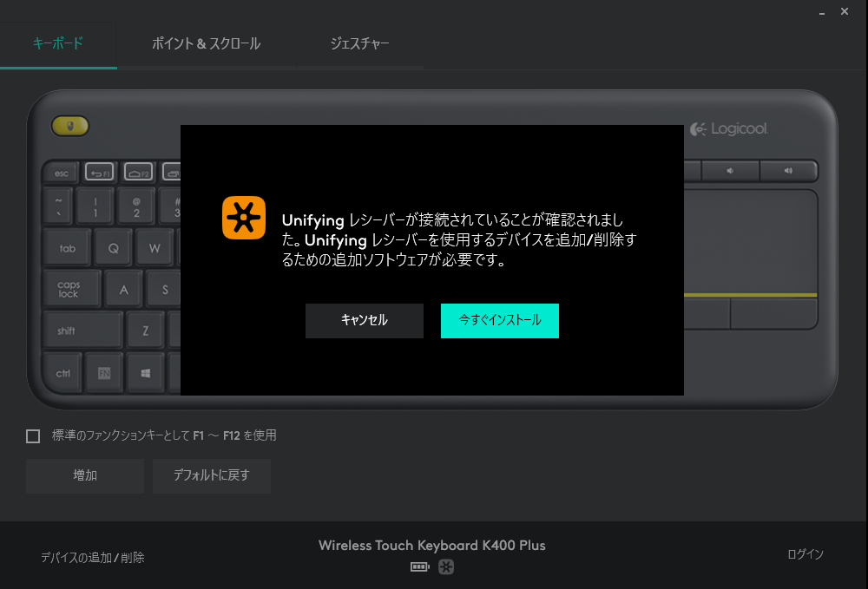
Task: Click the right touchpad button
Action: (774, 313)
